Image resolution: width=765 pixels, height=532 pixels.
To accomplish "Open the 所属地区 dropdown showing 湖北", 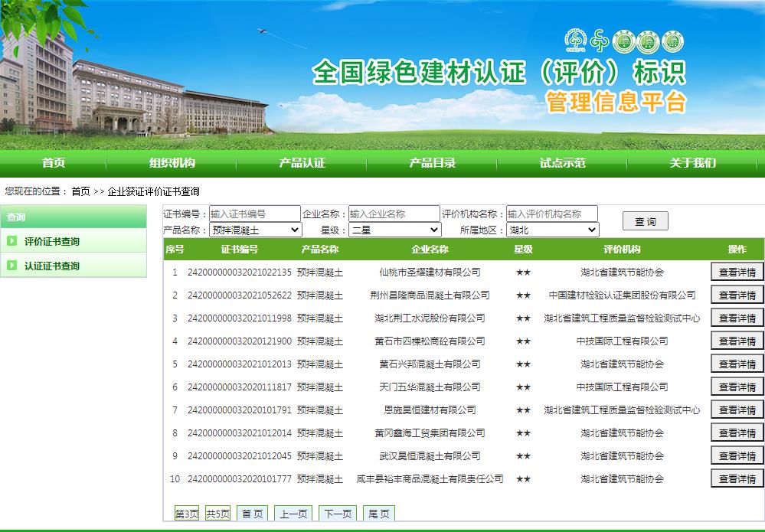I will click(x=552, y=230).
